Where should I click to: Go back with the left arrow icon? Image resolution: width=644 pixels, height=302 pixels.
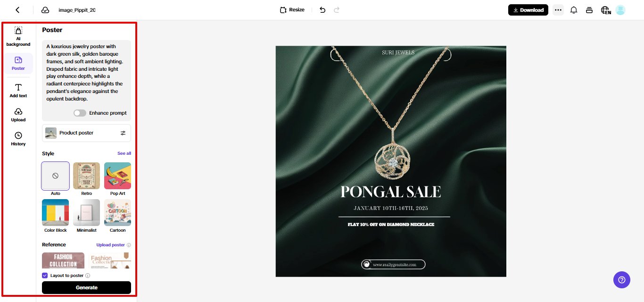click(17, 10)
